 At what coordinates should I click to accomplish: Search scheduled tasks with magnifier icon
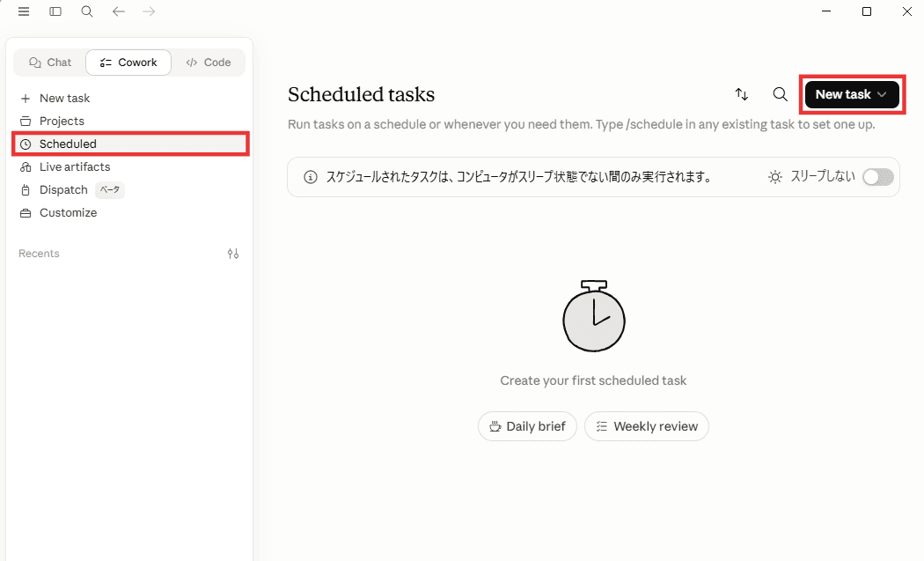pyautogui.click(x=781, y=94)
